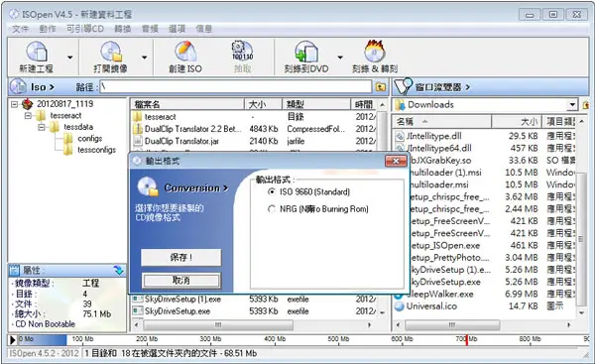Image resolution: width=595 pixels, height=364 pixels.
Task: Open the 可引導CD menu
Action: click(x=85, y=29)
